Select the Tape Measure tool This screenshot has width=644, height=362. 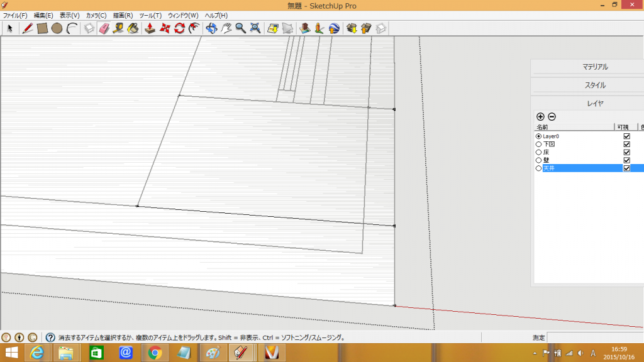pyautogui.click(x=118, y=28)
